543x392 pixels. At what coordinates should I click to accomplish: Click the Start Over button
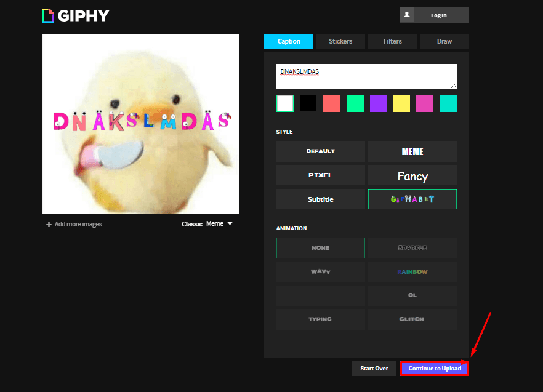[x=374, y=369]
